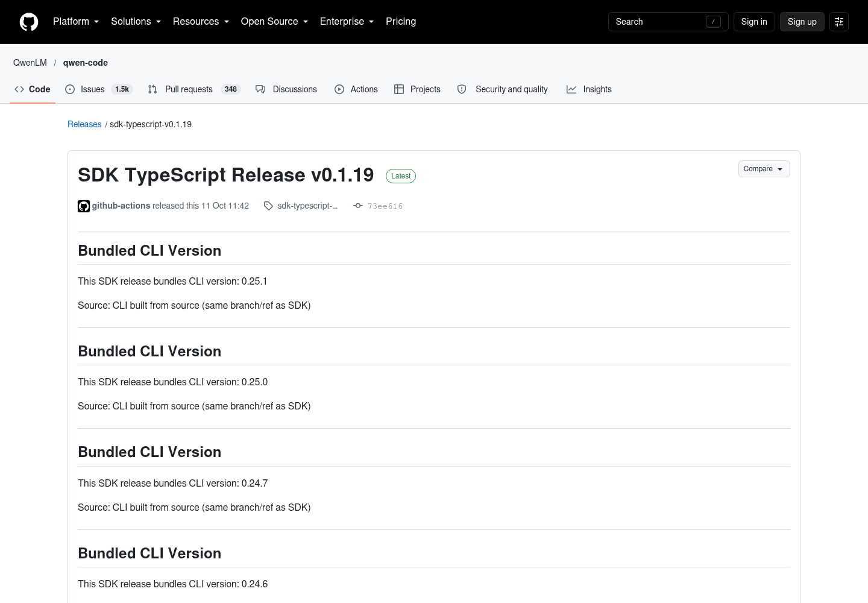Click the Latest release badge

coord(401,176)
